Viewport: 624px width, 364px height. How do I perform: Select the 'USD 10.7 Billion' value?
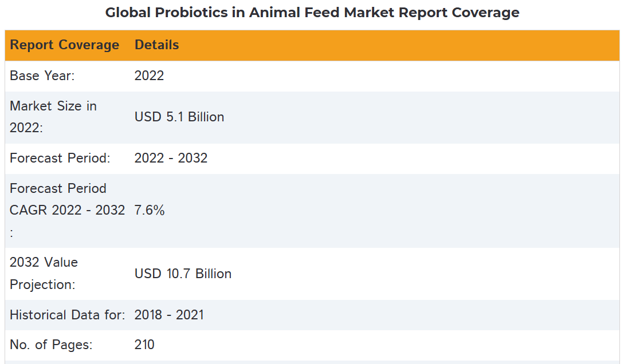tap(183, 274)
